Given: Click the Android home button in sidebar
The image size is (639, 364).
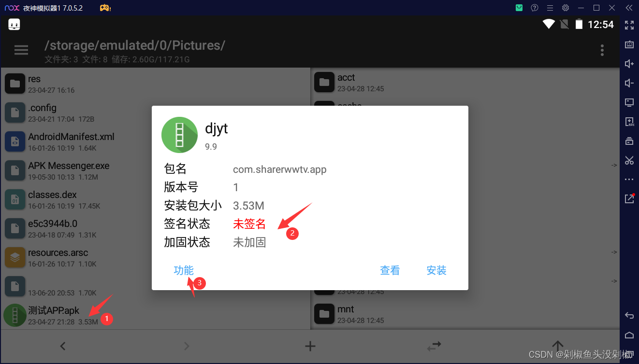Looking at the screenshot, I should click(x=629, y=335).
